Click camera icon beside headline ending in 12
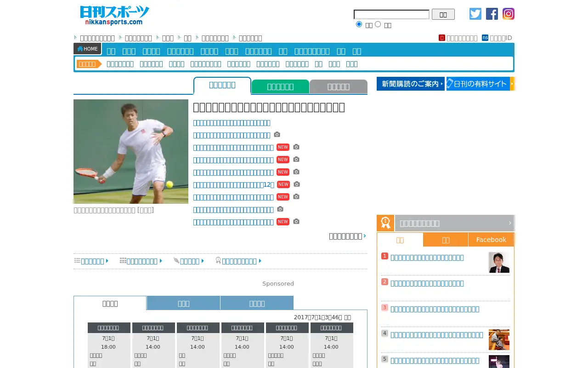 coord(297,184)
